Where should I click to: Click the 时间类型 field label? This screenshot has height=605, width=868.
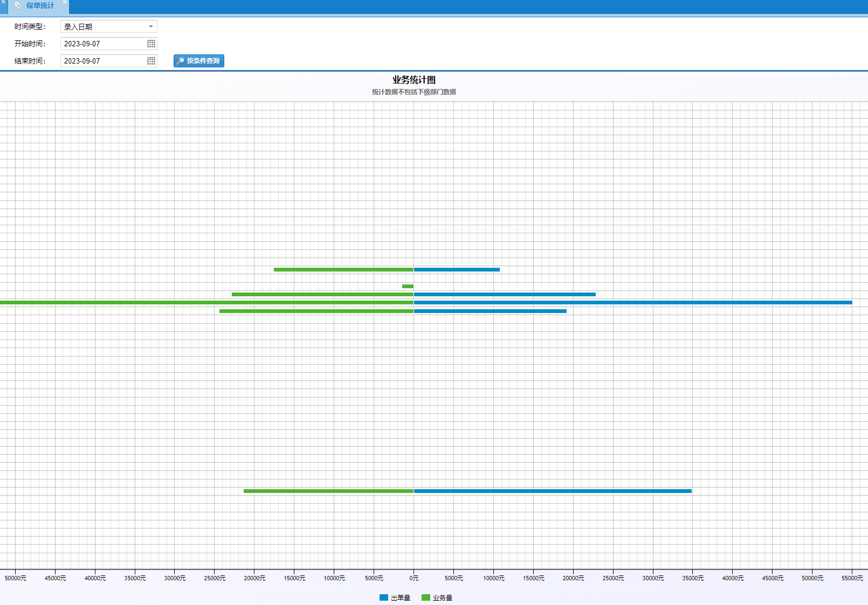point(30,26)
